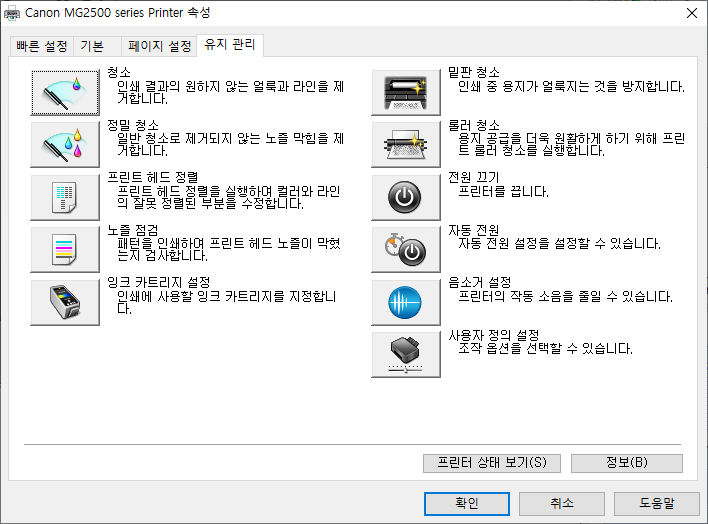708x524 pixels.
Task: Open 프린트 헤드 정렬 alignment icon
Action: 65,197
